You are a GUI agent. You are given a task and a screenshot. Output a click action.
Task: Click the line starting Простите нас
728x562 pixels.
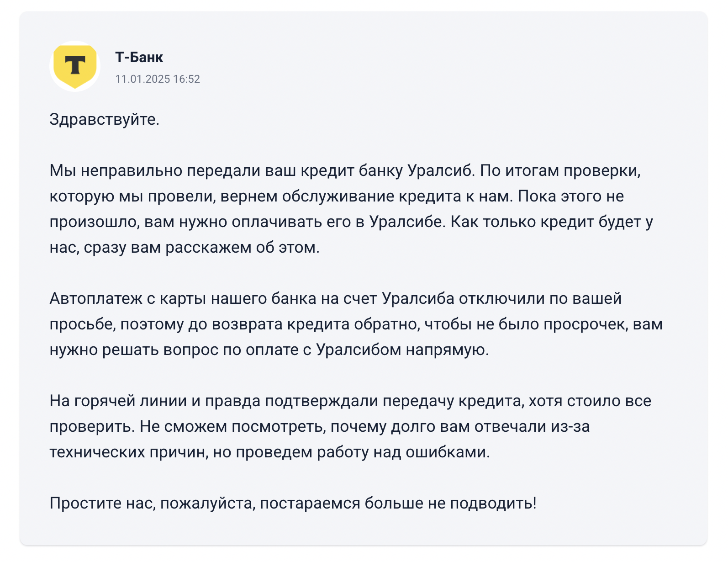pyautogui.click(x=292, y=503)
